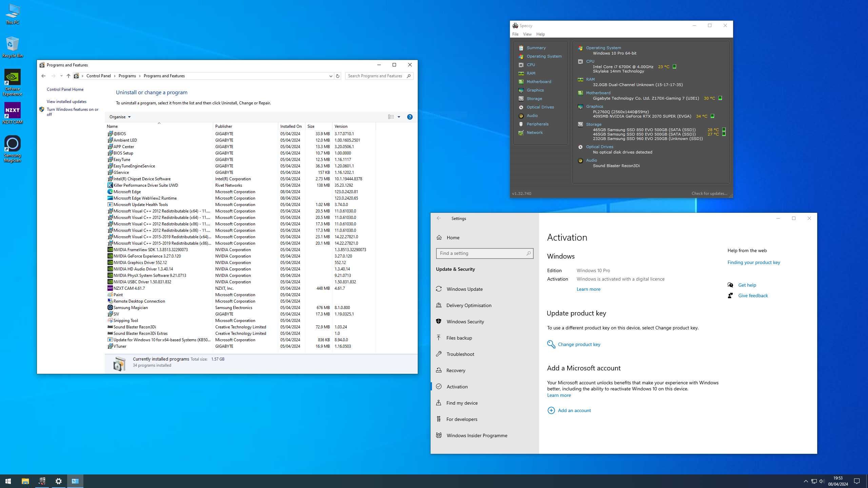Toggle Windows Update feature on/off
868x488 pixels.
click(465, 288)
